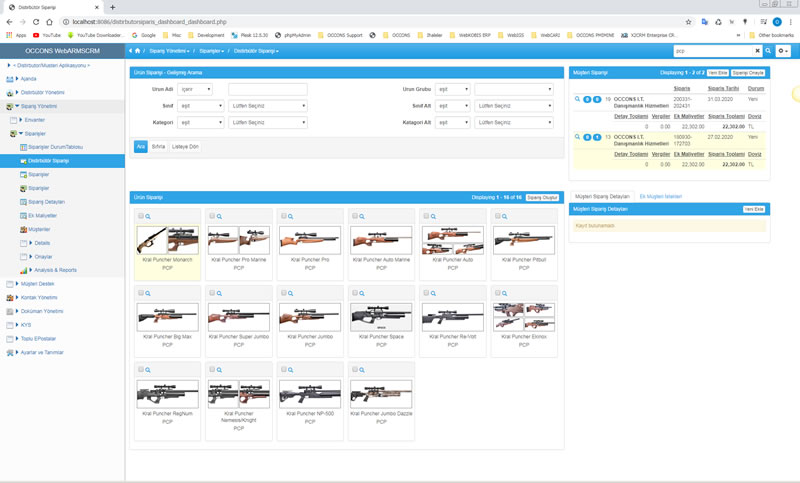Switch to Ek Müşteri İstekleri tab
The image size is (800, 483).
(661, 196)
